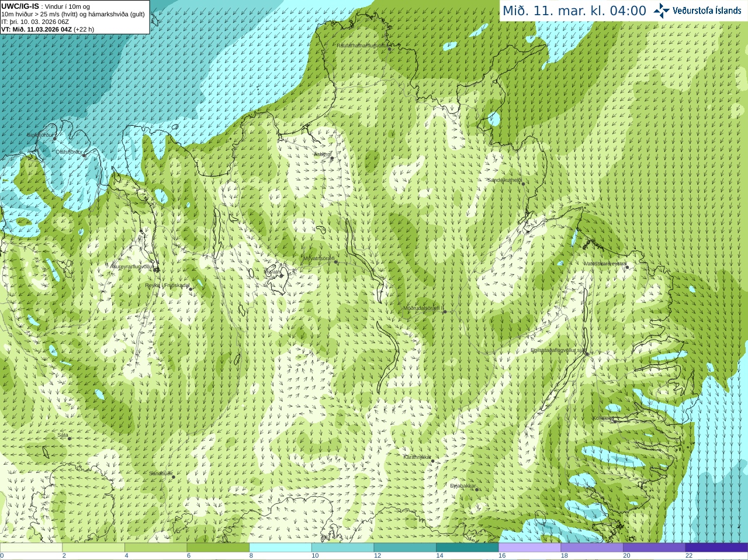Click the Egilsstaðaflugvöllur station dot
The height and width of the screenshot is (560, 748).
tap(587, 354)
